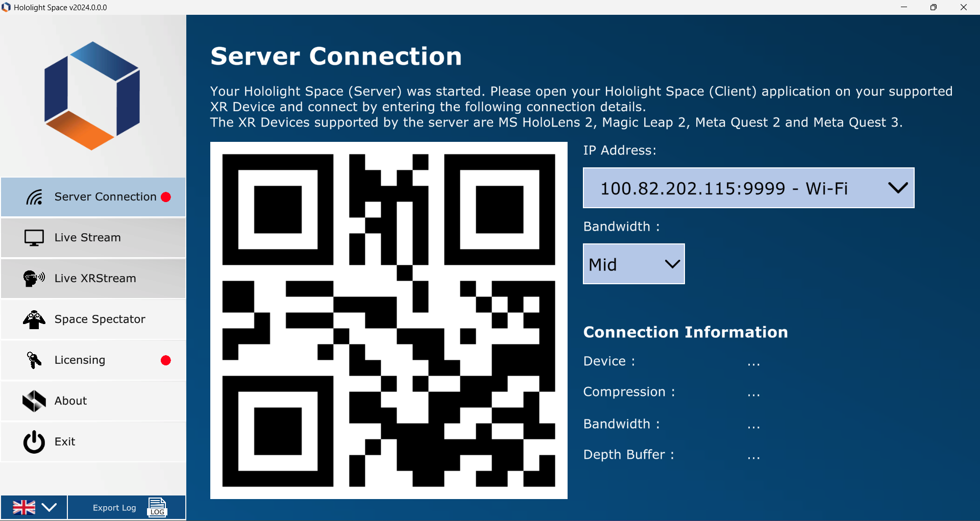Click the 'IP Address:' label
Viewport: 980px width, 521px height.
click(x=620, y=151)
